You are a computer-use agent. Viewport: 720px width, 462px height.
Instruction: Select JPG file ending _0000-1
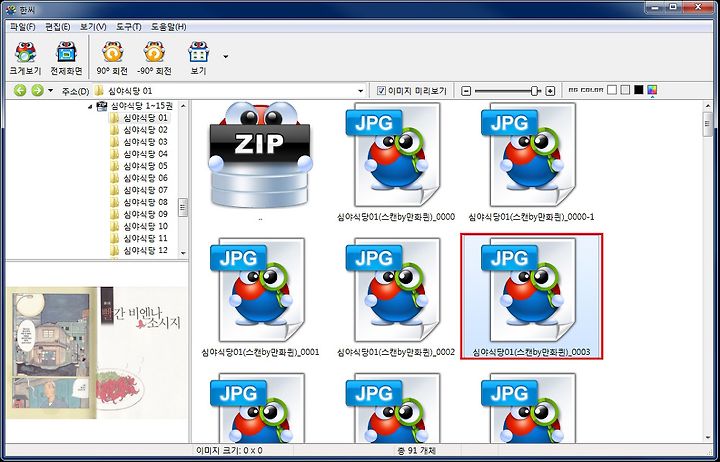point(531,162)
